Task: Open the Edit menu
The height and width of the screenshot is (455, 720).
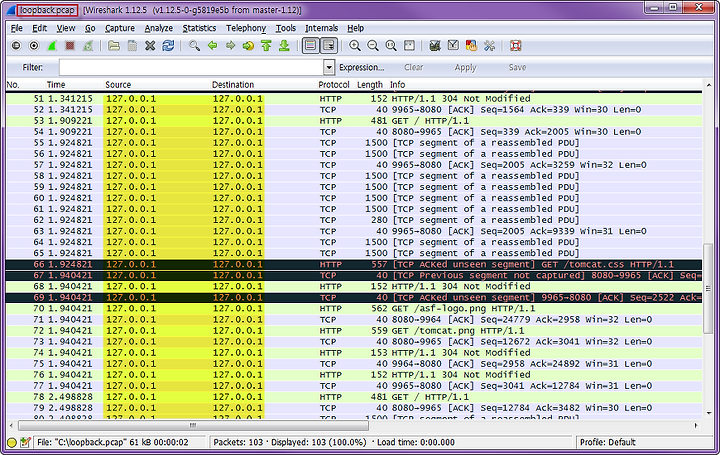Action: (39, 28)
